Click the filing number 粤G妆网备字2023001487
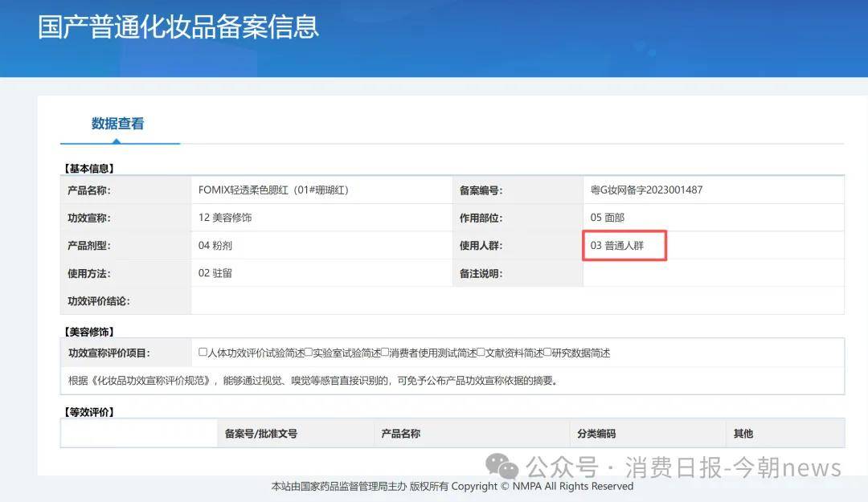The image size is (868, 502). 646,190
